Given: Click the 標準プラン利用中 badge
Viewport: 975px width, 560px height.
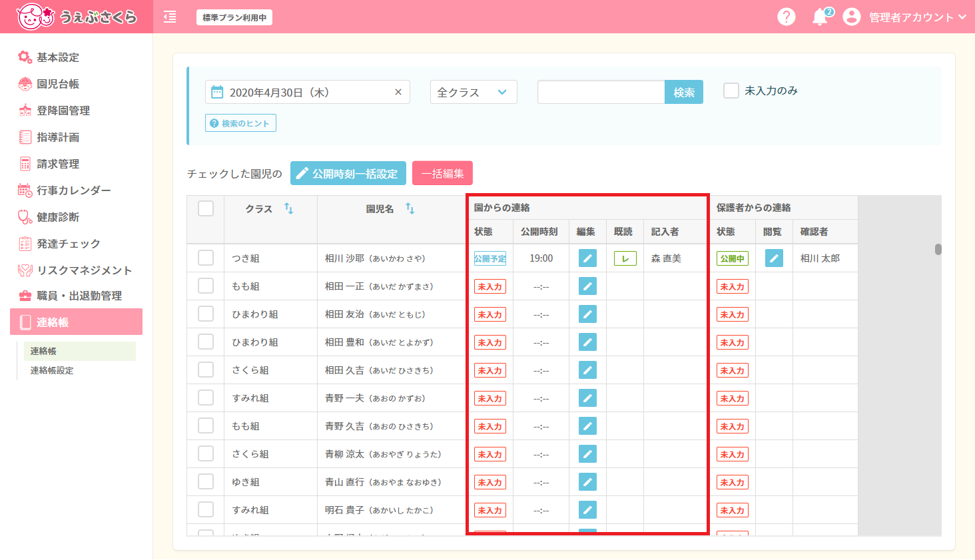Looking at the screenshot, I should [x=234, y=17].
